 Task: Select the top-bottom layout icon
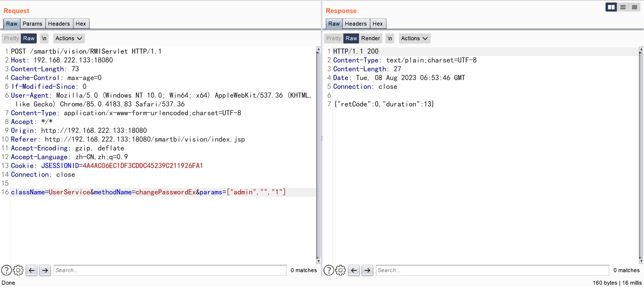pyautogui.click(x=623, y=7)
